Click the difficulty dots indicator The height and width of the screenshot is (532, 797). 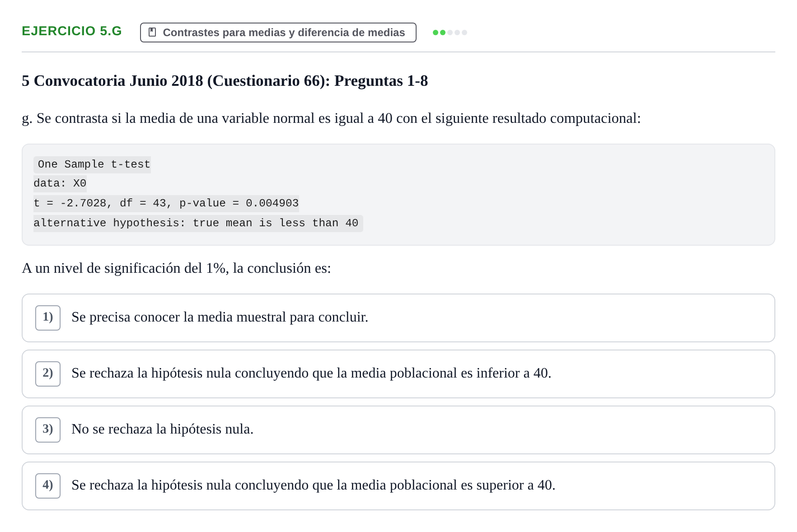[x=450, y=33]
